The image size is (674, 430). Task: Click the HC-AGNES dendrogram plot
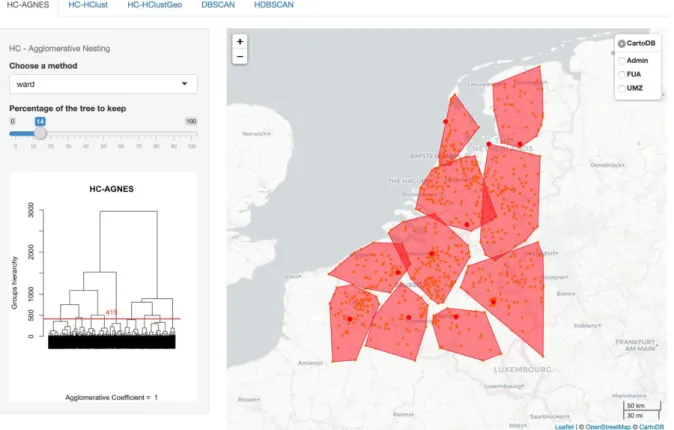(104, 287)
